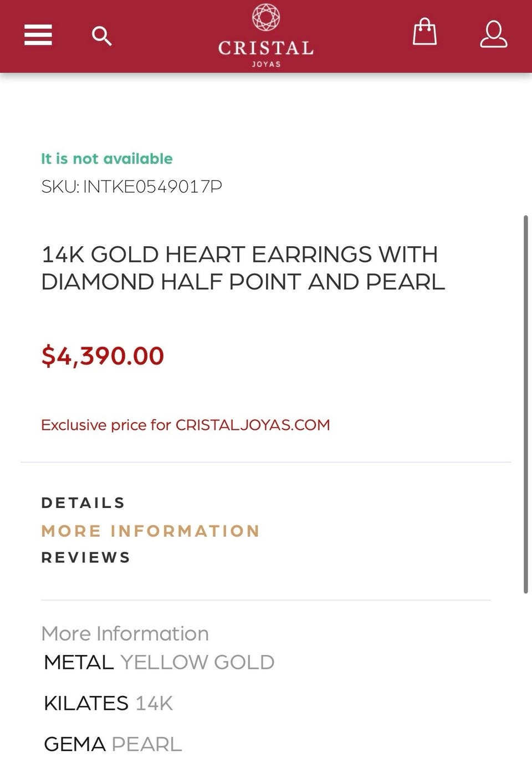The image size is (532, 762).
Task: Open the shopping bag cart
Action: 424,32
